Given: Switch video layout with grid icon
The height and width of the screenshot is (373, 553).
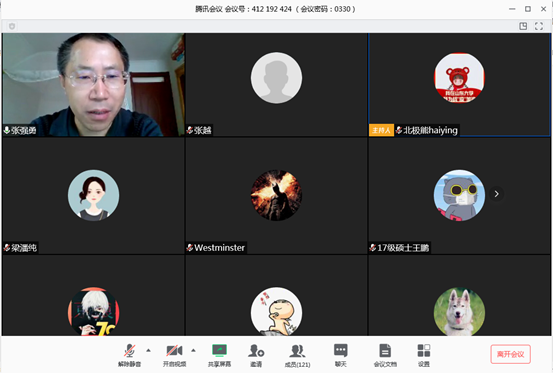Looking at the screenshot, I should pos(523,26).
